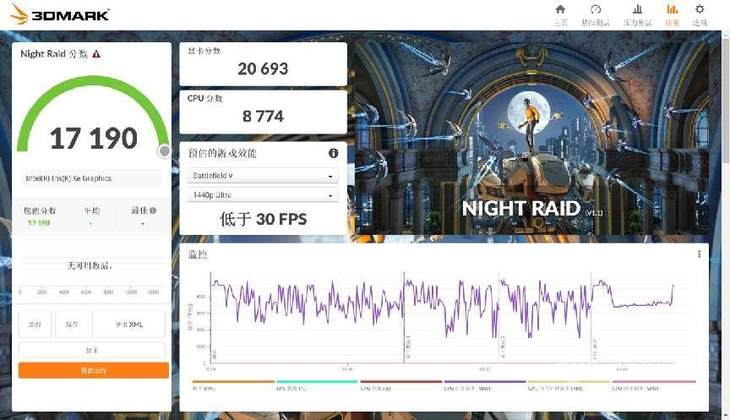This screenshot has height=420, width=730.
Task: Open the Stress Tests bar chart tab
Action: 637,9
